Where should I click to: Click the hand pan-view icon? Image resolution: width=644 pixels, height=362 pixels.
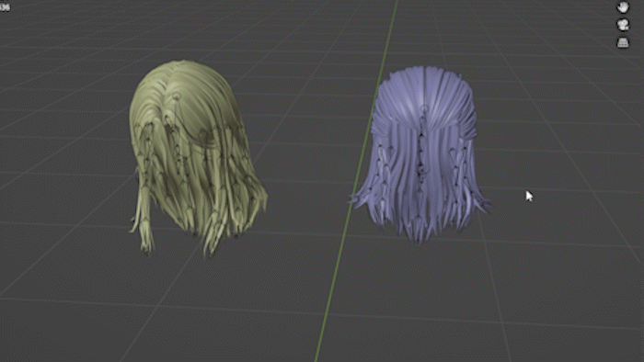623,7
